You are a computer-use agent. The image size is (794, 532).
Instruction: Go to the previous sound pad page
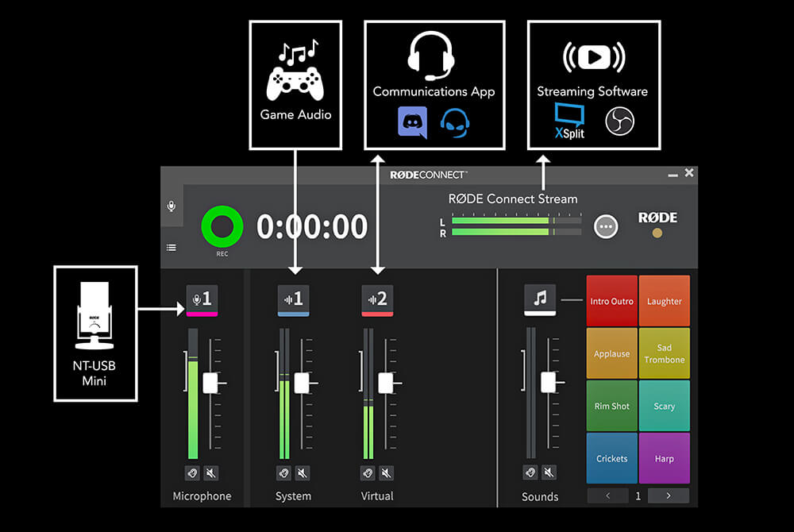[x=607, y=495]
